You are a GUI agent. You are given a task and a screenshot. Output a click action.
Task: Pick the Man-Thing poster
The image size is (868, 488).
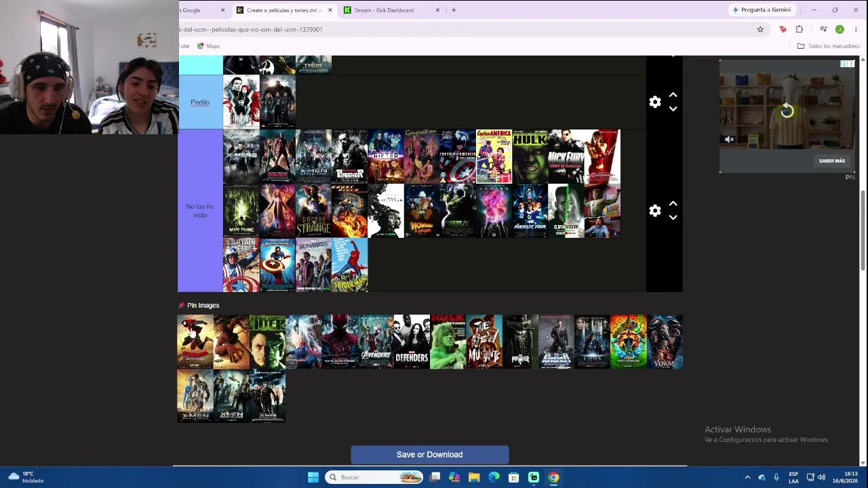pos(241,211)
